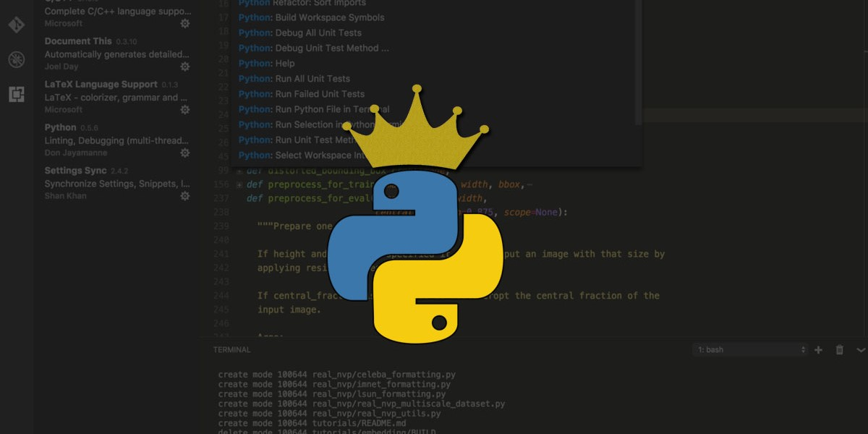Click terminal line 'tutorials/README.md'
This screenshot has height=434, width=868.
359,423
